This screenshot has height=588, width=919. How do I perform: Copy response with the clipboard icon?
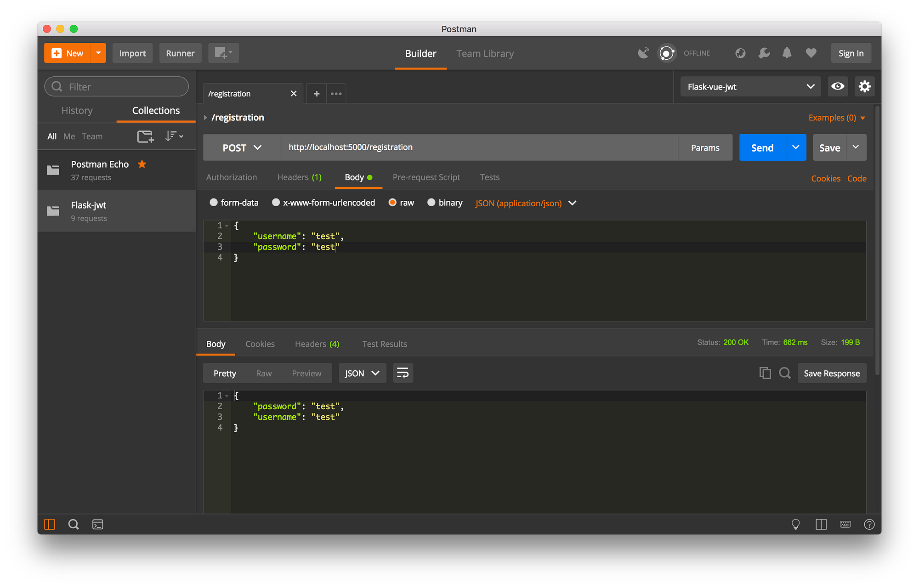coord(765,373)
